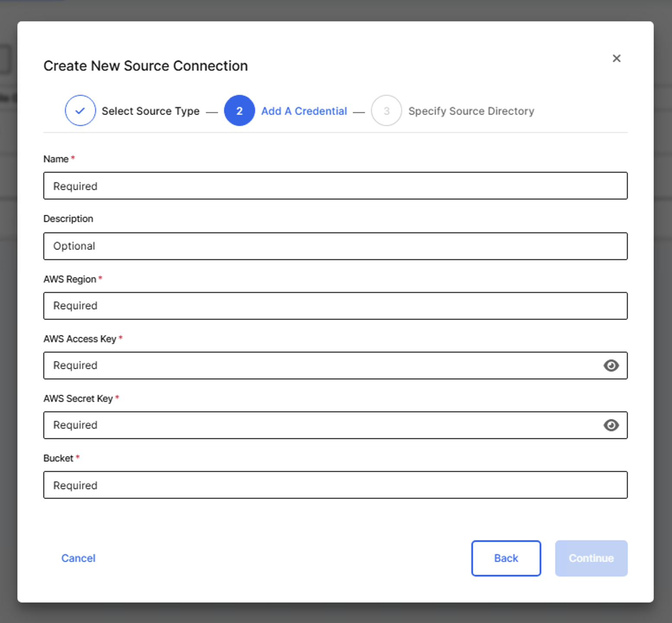Viewport: 672px width, 623px height.
Task: Click the AWS Region field label
Action: point(70,279)
